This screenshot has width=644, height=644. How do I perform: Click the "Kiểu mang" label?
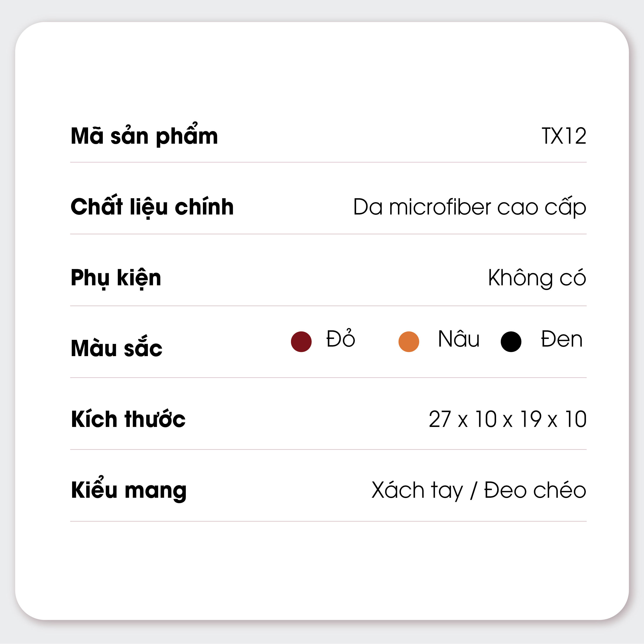129,490
